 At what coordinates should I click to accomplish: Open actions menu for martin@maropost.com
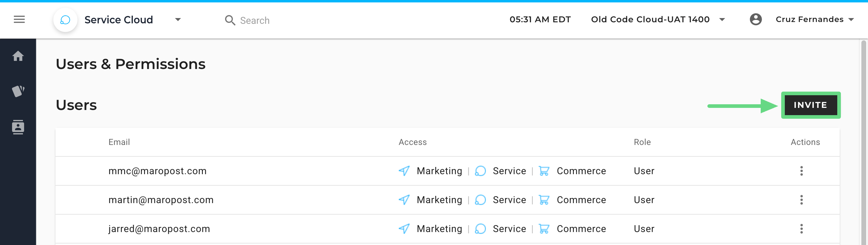(801, 200)
